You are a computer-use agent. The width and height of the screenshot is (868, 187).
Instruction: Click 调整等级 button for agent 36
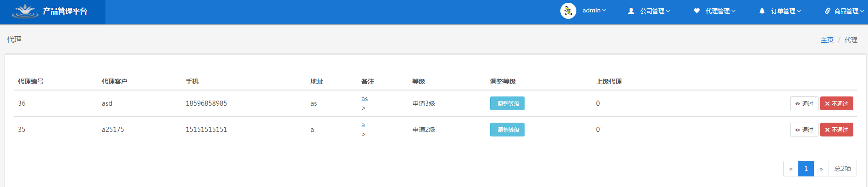pyautogui.click(x=507, y=103)
